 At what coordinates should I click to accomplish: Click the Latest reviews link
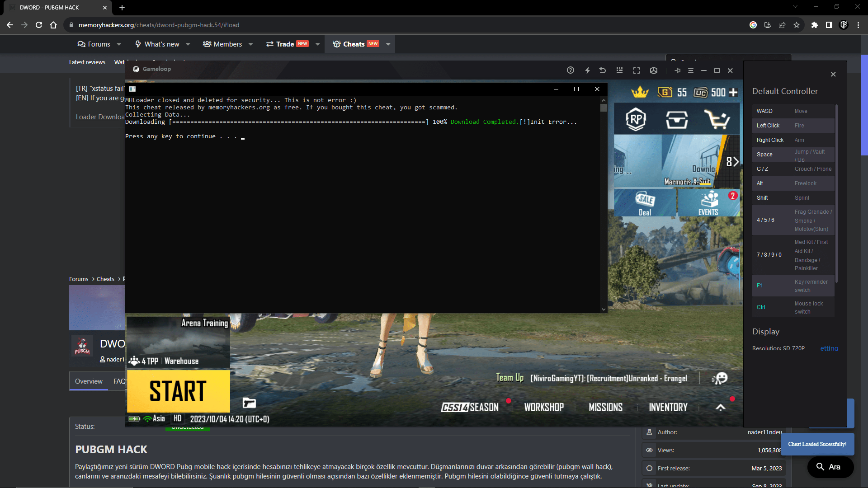click(87, 62)
